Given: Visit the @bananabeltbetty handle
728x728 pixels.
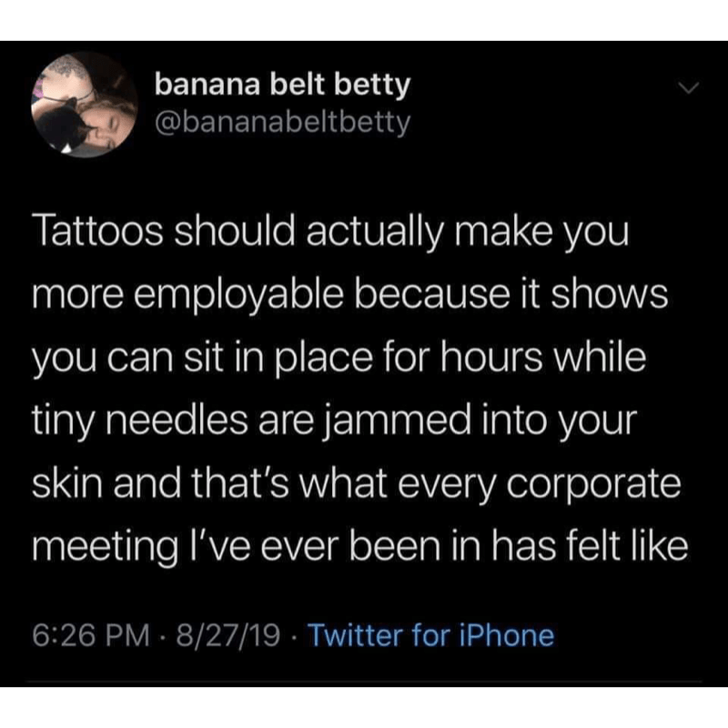Looking at the screenshot, I should point(283,119).
